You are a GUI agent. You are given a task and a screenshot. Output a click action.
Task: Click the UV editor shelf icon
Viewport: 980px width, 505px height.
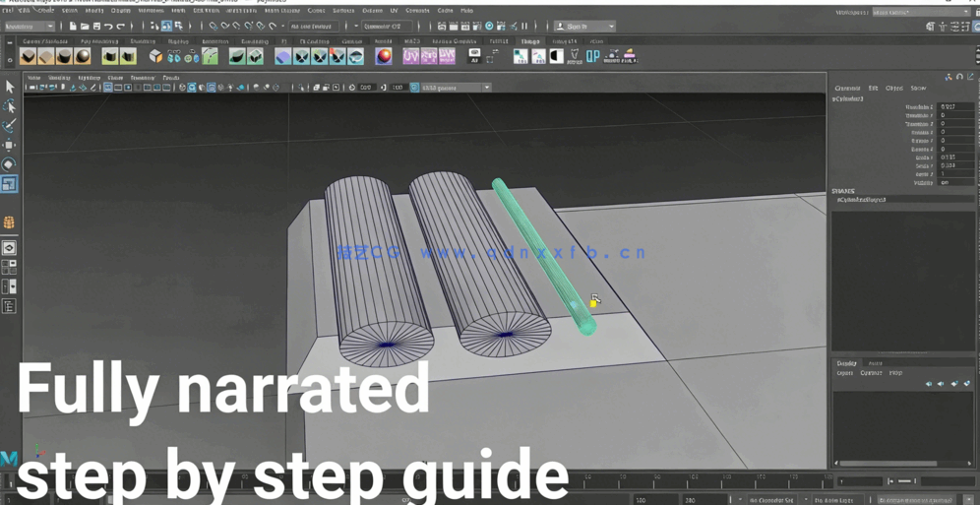(x=411, y=57)
